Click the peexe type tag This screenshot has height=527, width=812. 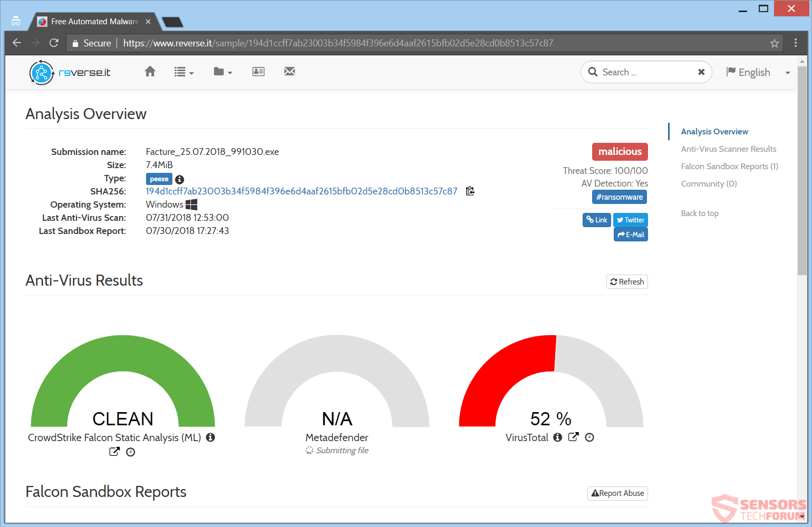[159, 179]
